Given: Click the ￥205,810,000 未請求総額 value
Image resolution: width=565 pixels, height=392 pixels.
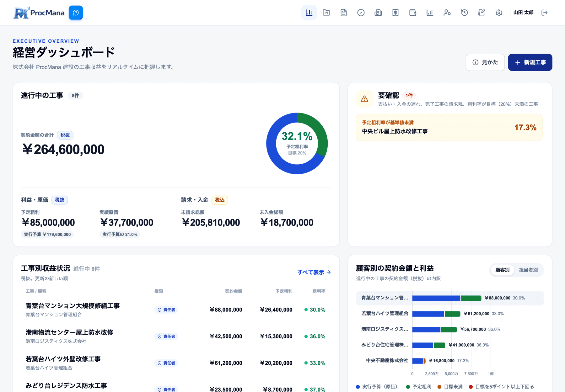Looking at the screenshot, I should coord(211,223).
